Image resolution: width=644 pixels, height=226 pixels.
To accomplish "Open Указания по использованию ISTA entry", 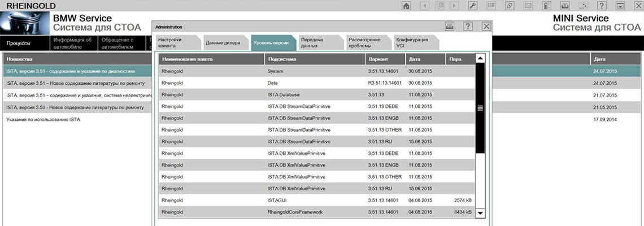I will (x=77, y=120).
